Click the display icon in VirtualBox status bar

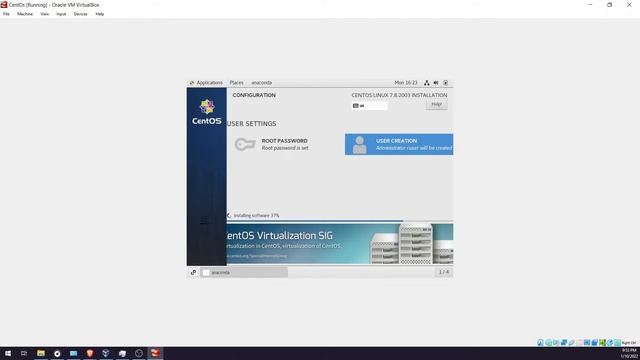(587, 342)
